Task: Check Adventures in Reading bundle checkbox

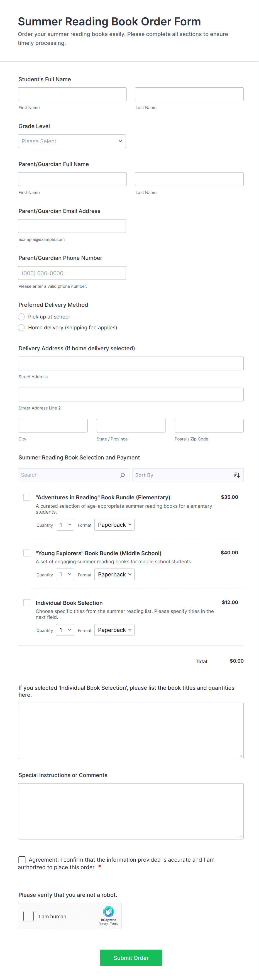Action: point(27,497)
